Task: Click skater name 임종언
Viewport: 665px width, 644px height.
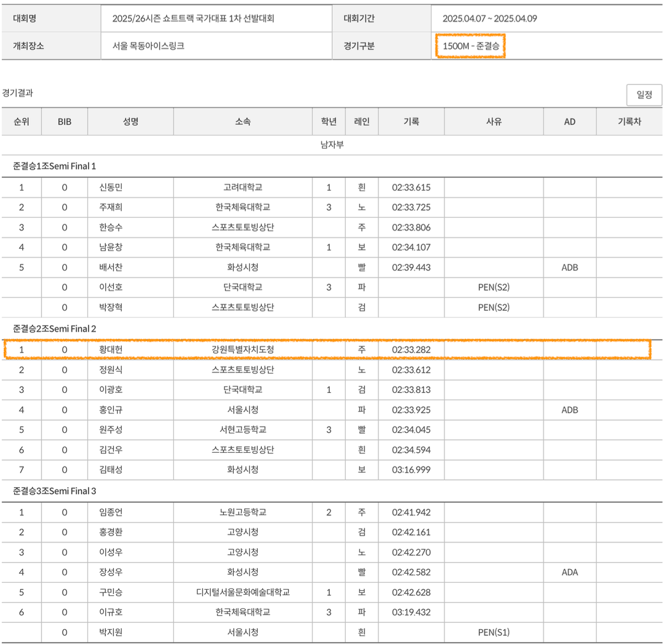Action: tap(111, 512)
